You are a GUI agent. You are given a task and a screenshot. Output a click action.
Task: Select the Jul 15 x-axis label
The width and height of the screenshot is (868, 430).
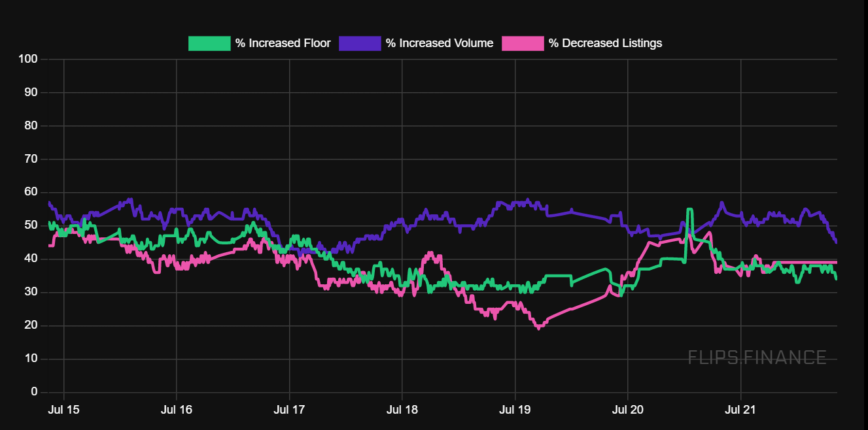[x=64, y=410]
